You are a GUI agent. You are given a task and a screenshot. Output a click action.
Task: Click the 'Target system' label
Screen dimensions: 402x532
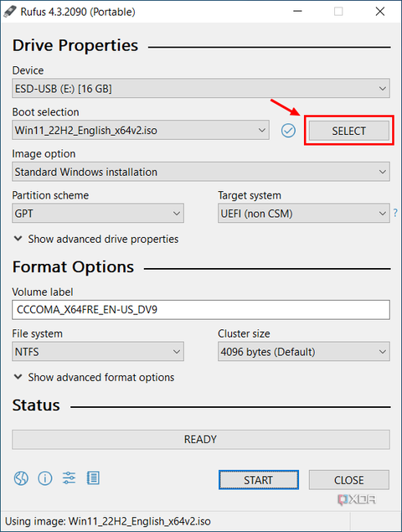tap(250, 195)
